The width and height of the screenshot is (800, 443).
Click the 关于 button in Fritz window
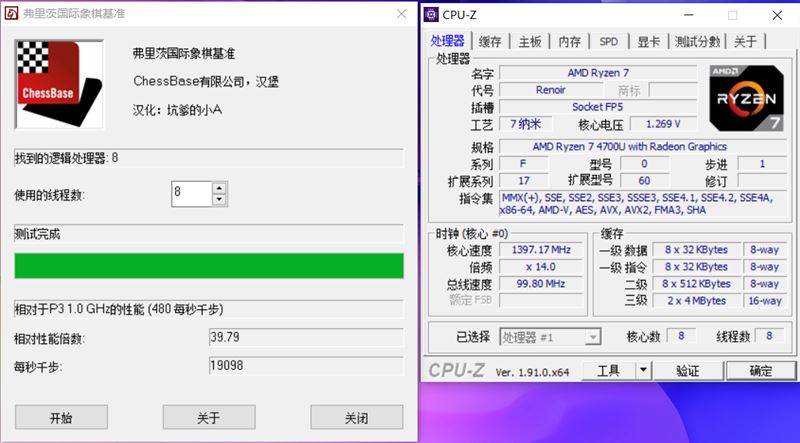pos(209,417)
